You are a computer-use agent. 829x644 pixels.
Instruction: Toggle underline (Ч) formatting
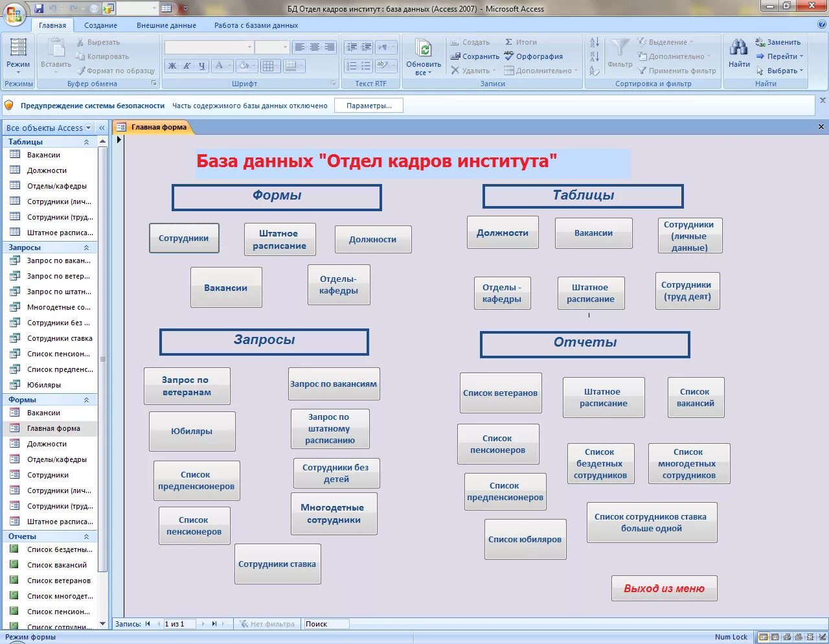(201, 65)
